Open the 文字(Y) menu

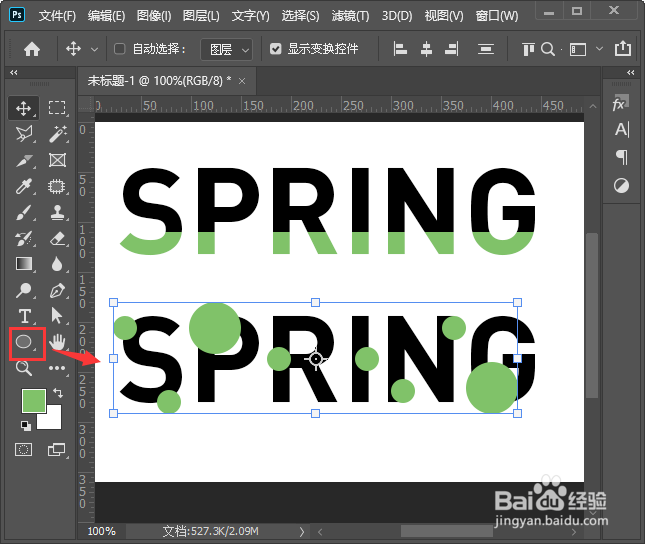tap(251, 16)
